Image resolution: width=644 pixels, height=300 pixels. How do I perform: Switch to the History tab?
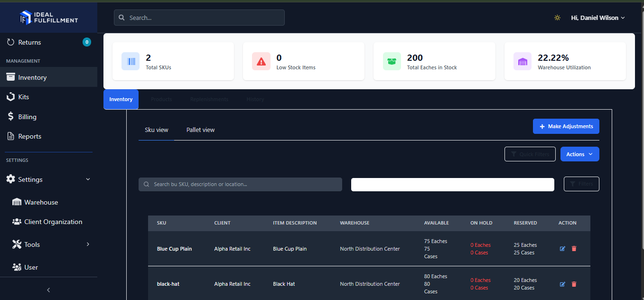click(255, 99)
